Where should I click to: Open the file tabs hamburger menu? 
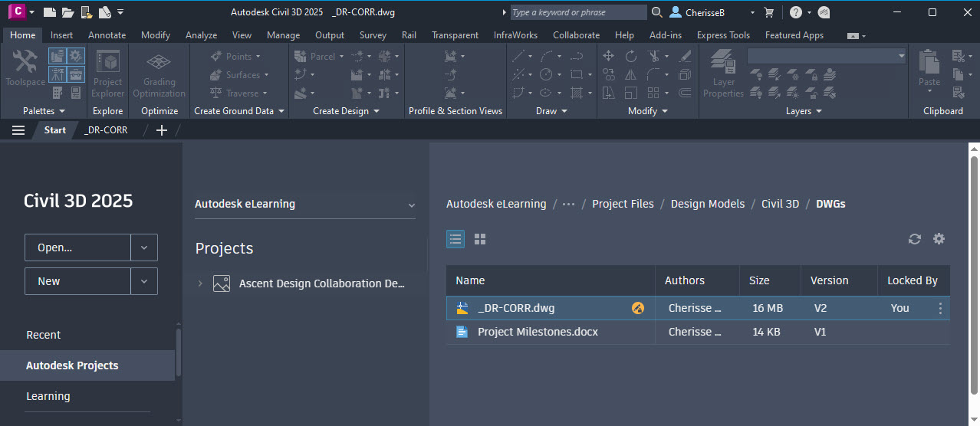(x=18, y=130)
